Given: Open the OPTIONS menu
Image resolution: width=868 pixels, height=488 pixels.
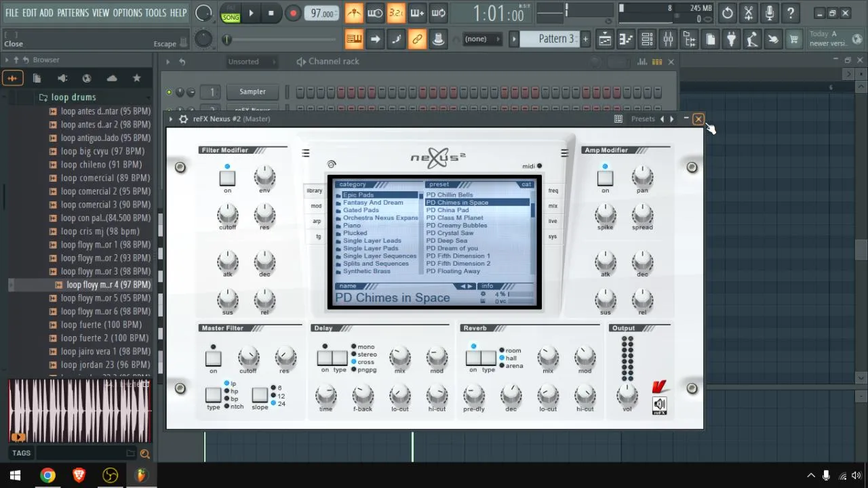Looking at the screenshot, I should [x=127, y=13].
